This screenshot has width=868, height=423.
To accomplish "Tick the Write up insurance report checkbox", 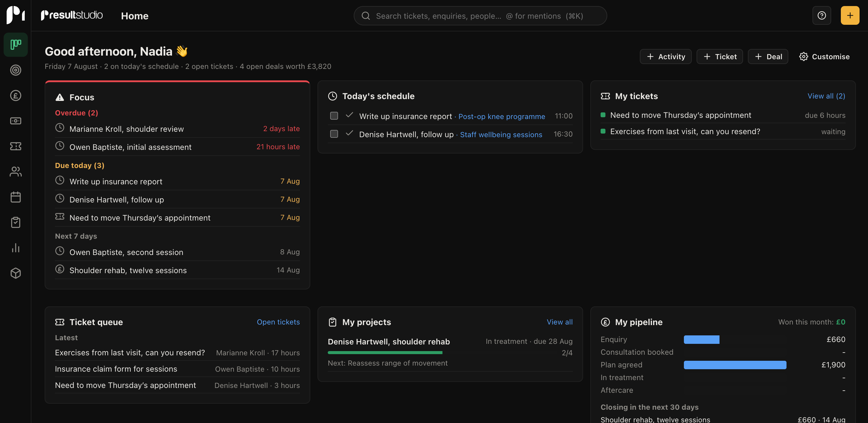I will point(334,116).
